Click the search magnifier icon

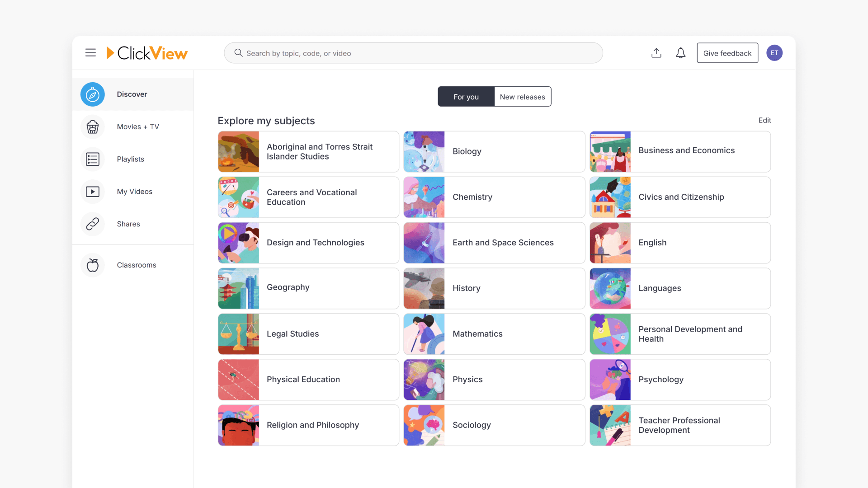tap(238, 53)
